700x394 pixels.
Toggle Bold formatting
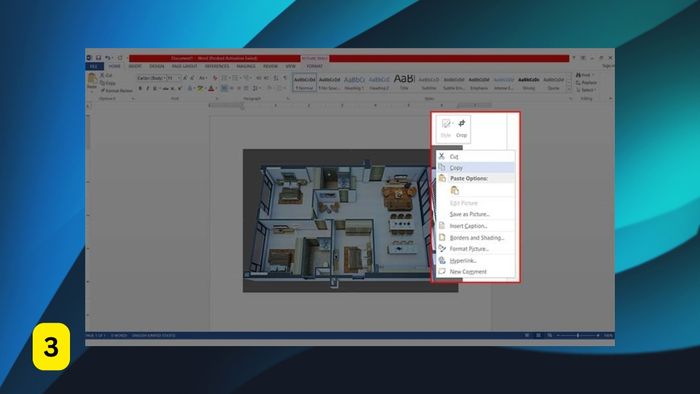click(140, 89)
